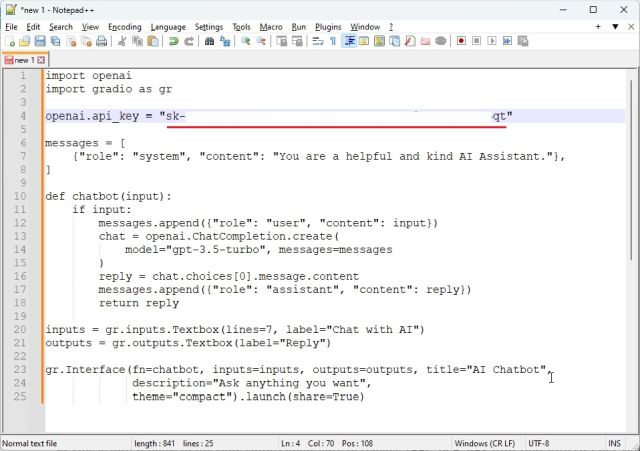The image size is (640, 451).
Task: Start macro recording with the red record icon
Action: [x=461, y=41]
